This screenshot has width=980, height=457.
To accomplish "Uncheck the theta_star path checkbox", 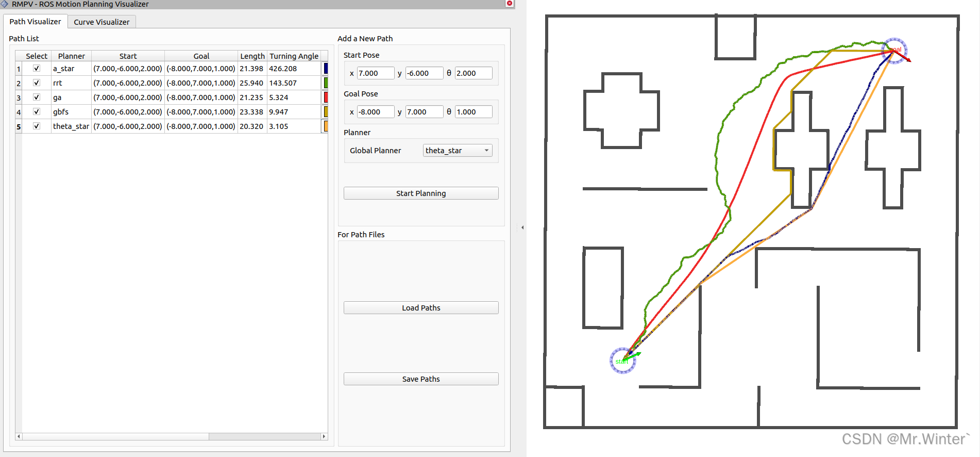I will pos(37,126).
